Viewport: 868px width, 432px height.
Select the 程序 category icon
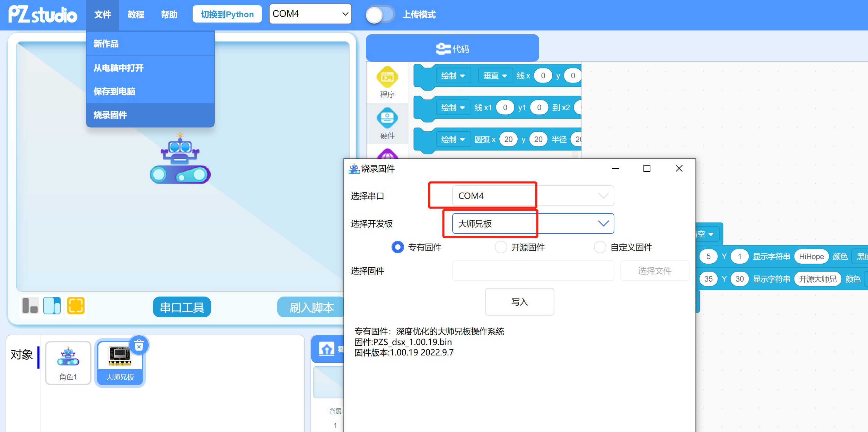(387, 82)
